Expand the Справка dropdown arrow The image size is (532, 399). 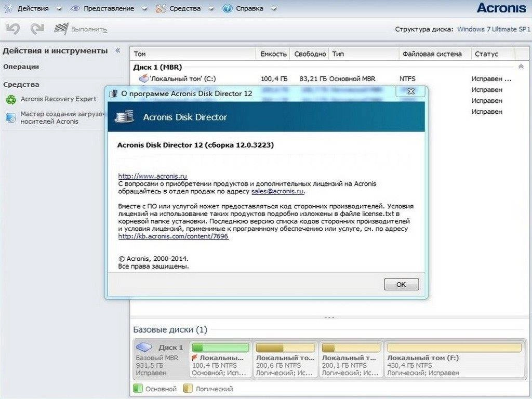[x=273, y=9]
